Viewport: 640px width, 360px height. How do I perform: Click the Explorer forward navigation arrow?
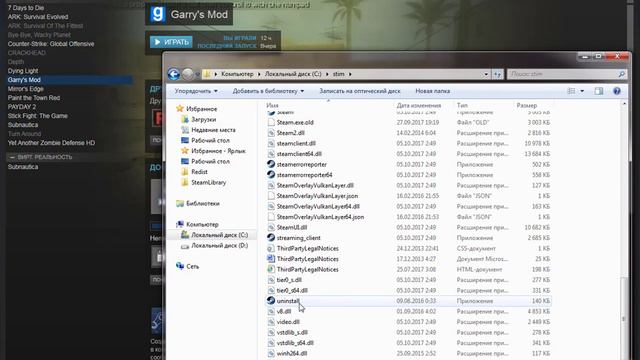[x=187, y=74]
